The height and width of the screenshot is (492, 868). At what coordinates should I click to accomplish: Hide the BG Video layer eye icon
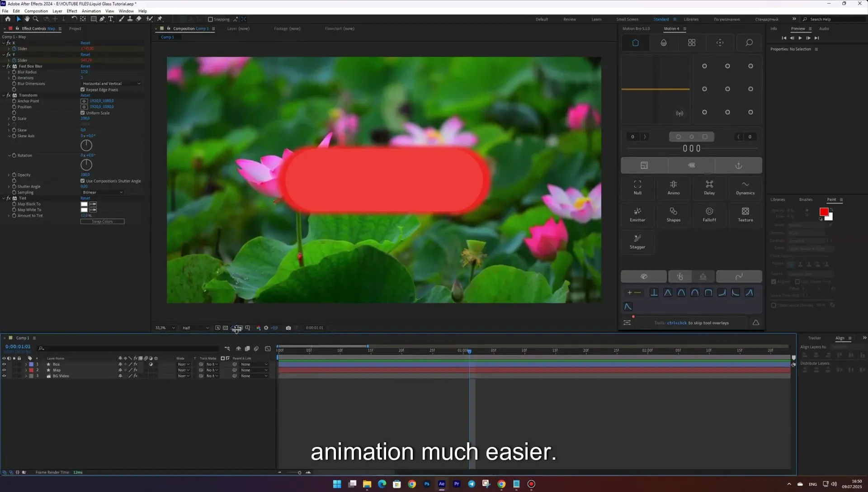(x=4, y=376)
